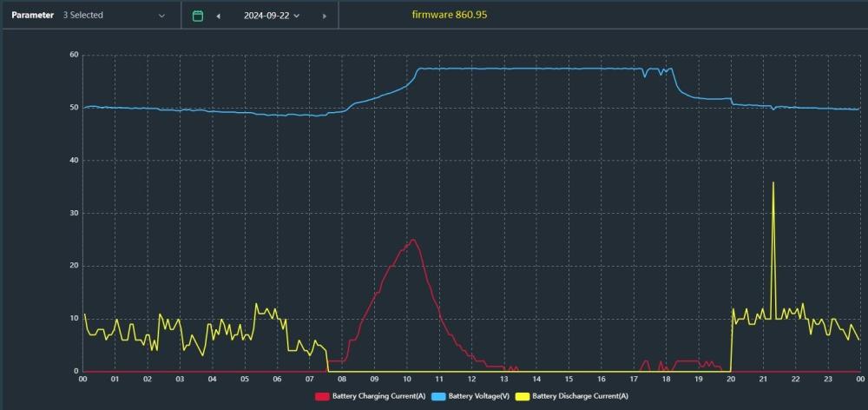Toggle Battery Charging Current(A) legend series
This screenshot has width=868, height=410.
point(371,396)
